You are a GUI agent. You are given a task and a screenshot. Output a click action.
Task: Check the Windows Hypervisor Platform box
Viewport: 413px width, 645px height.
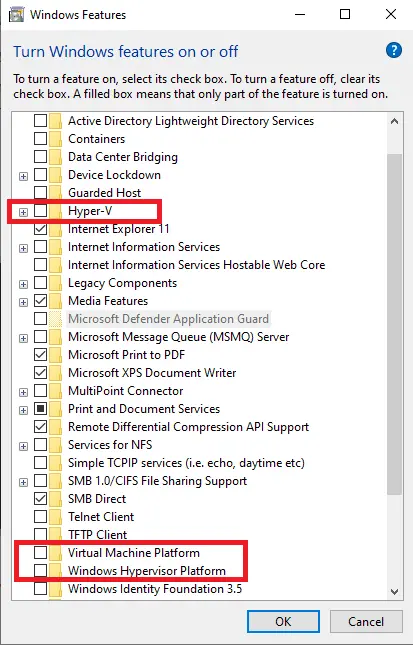[40, 571]
